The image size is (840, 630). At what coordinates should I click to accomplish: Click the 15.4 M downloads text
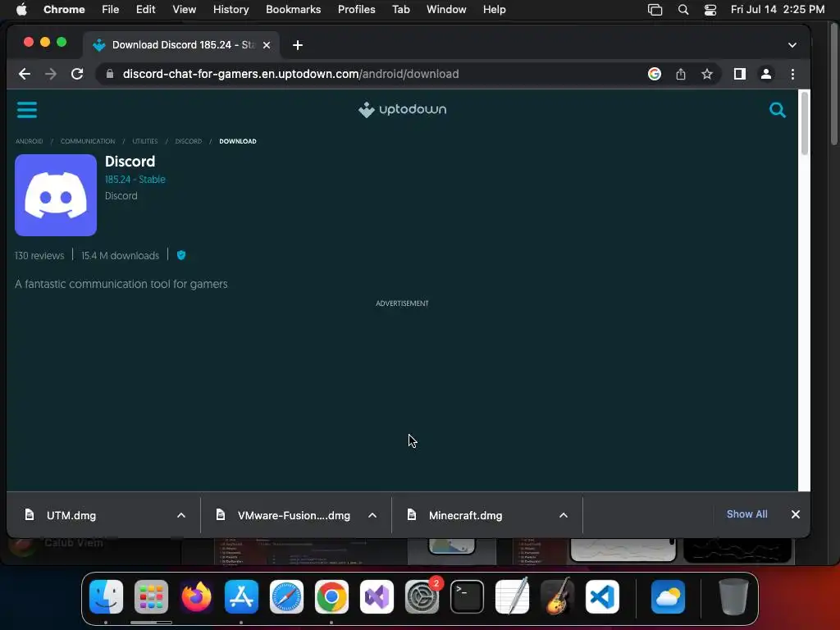pyautogui.click(x=120, y=256)
